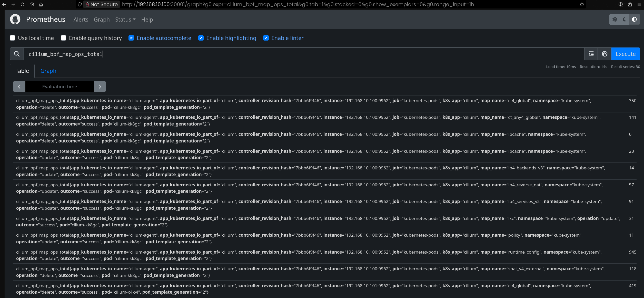Run the query with Execute button
This screenshot has width=644, height=298.
tap(626, 54)
